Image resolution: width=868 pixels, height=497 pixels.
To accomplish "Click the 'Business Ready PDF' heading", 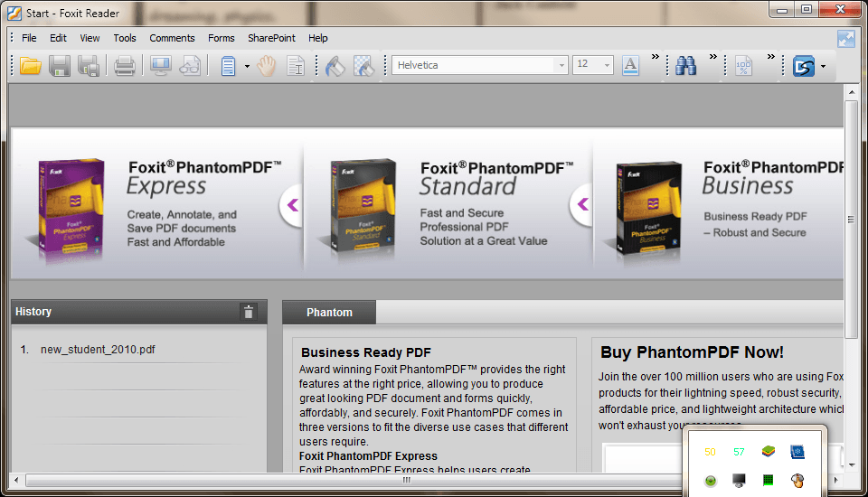I will coord(366,352).
